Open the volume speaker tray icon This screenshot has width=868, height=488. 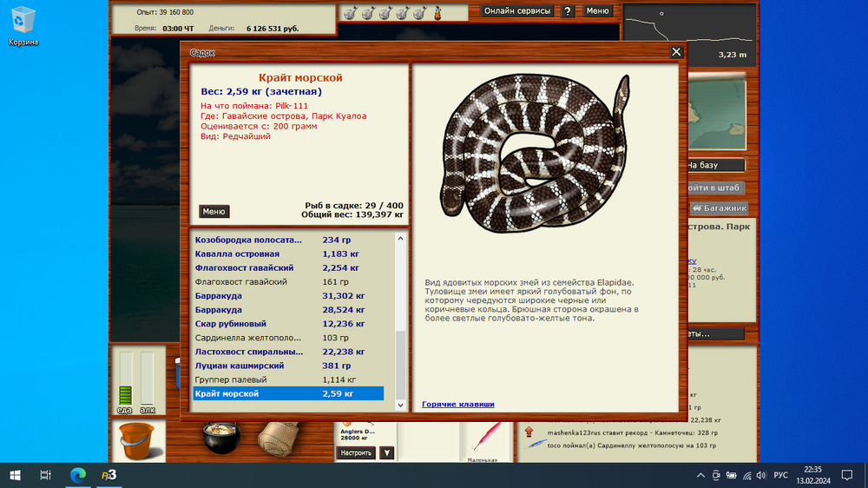762,475
